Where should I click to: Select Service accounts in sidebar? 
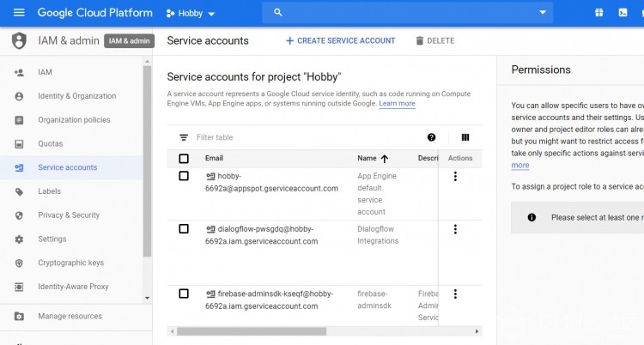[x=68, y=167]
